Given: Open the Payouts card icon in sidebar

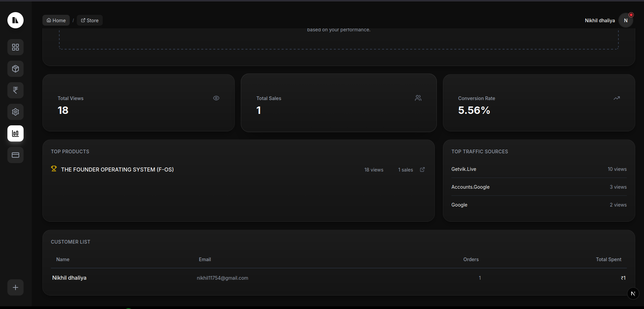Looking at the screenshot, I should (15, 155).
